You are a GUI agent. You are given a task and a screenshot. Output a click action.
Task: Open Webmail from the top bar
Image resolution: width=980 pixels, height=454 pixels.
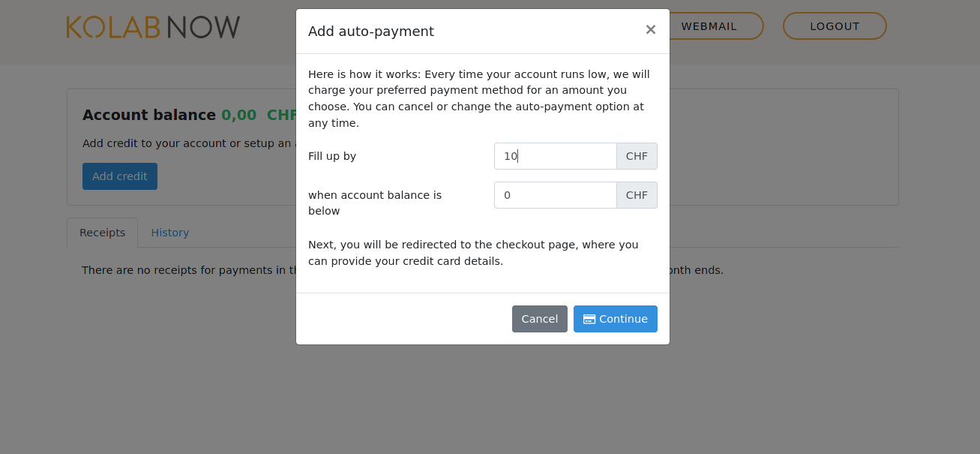(x=709, y=26)
